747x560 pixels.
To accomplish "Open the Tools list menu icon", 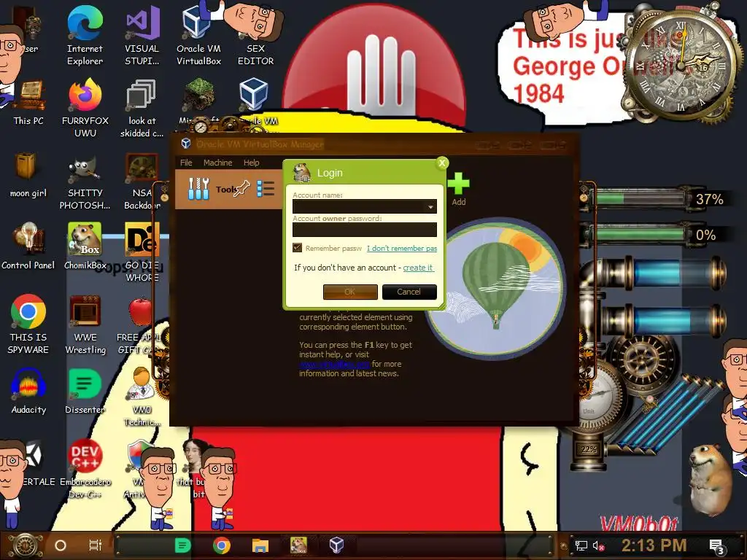I will [x=266, y=189].
